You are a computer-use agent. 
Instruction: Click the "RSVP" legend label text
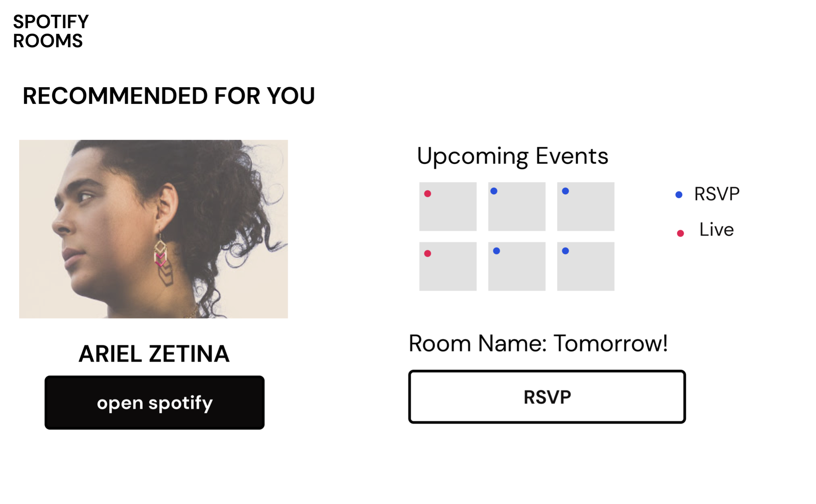pyautogui.click(x=716, y=194)
